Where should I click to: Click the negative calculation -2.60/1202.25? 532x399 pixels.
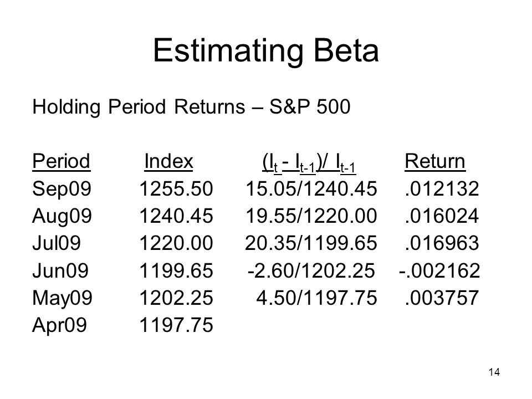click(x=311, y=270)
